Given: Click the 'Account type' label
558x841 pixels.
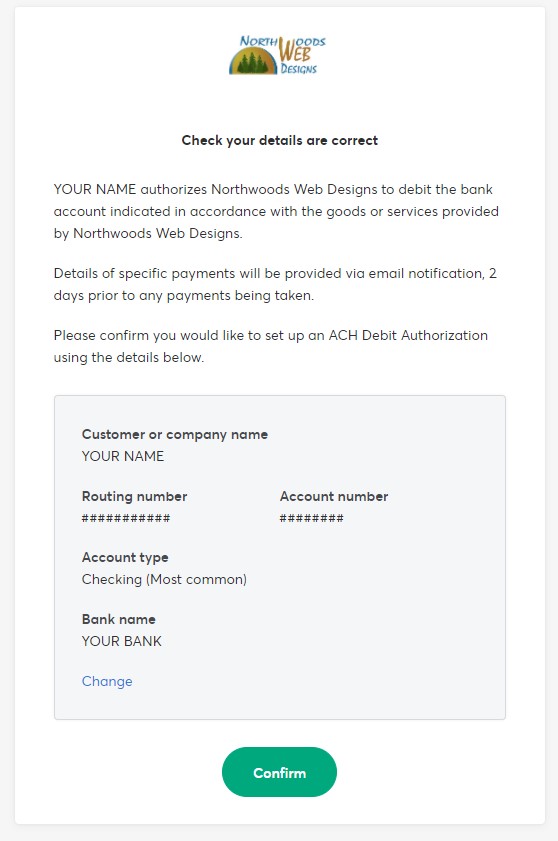Looking at the screenshot, I should coord(125,558).
